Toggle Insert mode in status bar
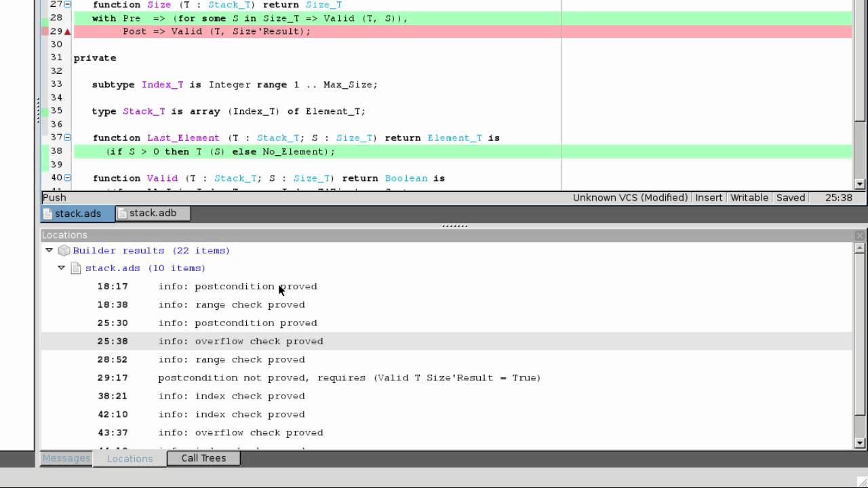 click(709, 198)
